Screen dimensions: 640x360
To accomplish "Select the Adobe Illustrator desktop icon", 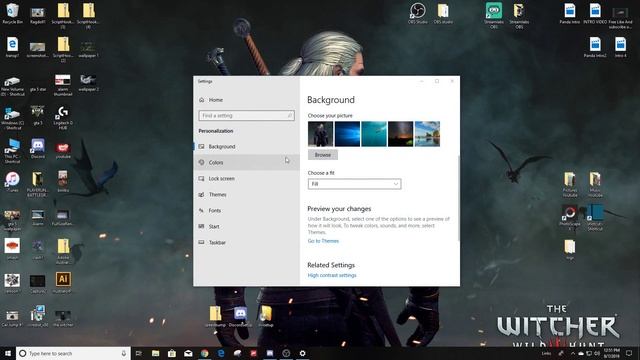I will click(x=63, y=283).
